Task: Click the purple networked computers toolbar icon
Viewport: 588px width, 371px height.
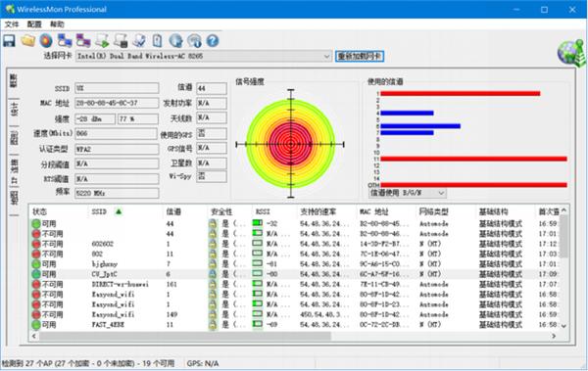Action: [x=83, y=40]
